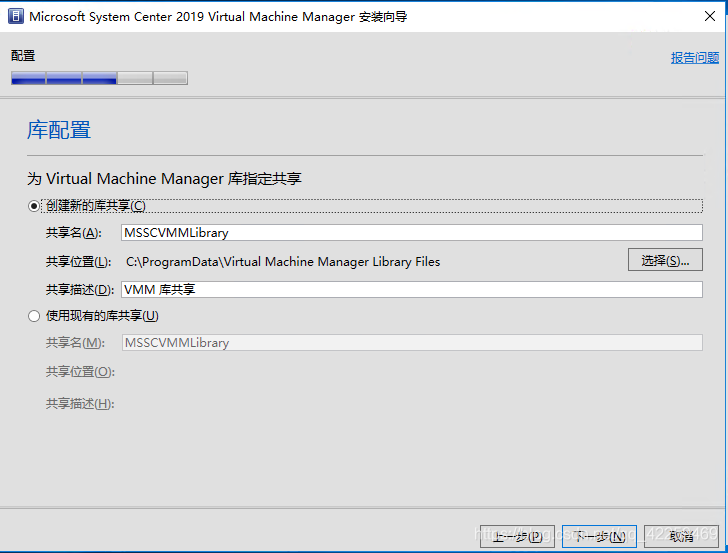Viewport: 728px width, 553px height.
Task: Click the 库配置 heading
Action: (59, 130)
